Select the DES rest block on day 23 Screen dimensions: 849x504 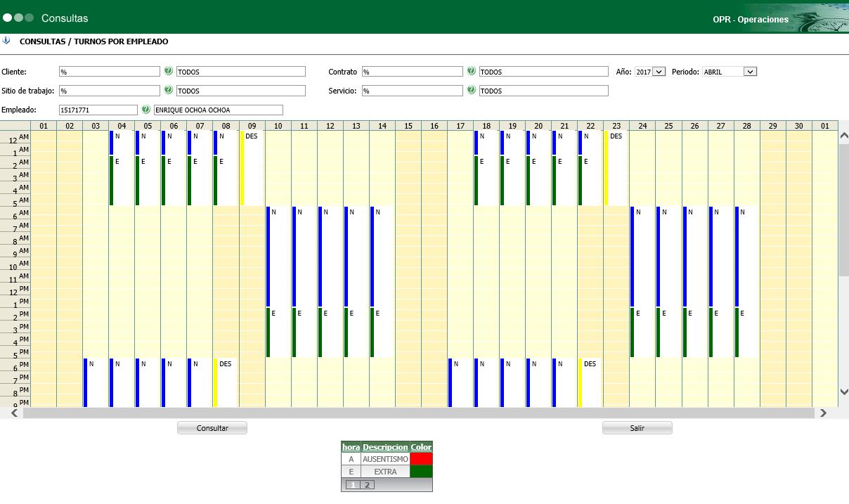click(x=616, y=167)
